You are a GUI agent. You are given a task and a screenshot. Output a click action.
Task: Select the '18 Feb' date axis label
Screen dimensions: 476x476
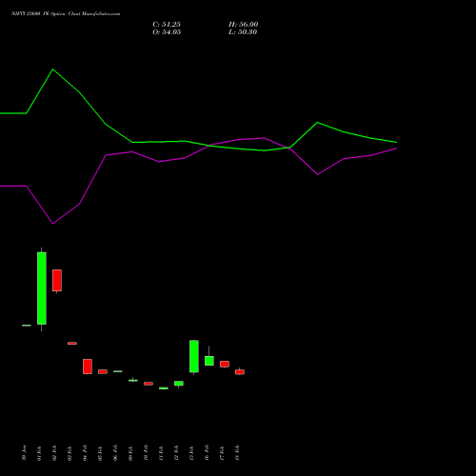tap(237, 453)
